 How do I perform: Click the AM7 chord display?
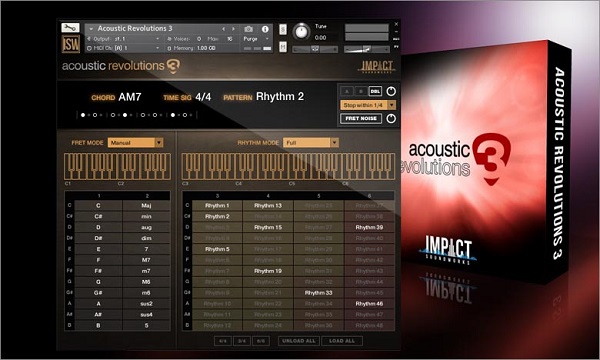point(130,97)
